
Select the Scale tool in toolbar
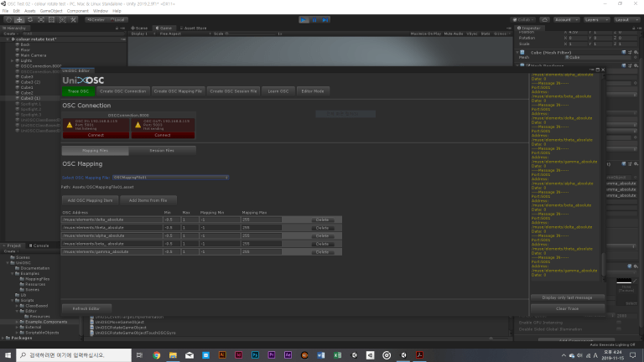pos(42,18)
